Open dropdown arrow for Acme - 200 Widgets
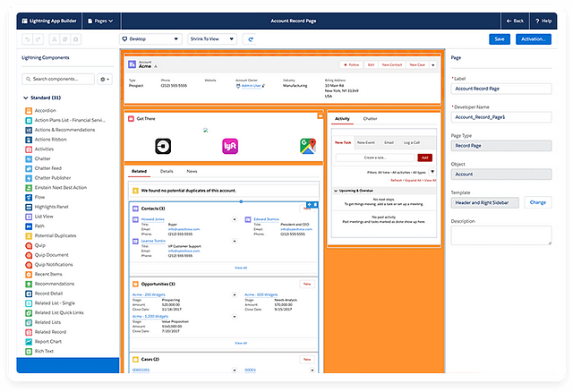Image resolution: width=573 pixels, height=392 pixels. coord(235,294)
